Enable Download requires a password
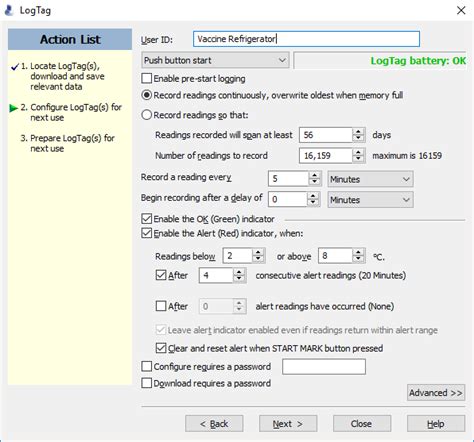This screenshot has width=474, height=442. click(x=147, y=383)
